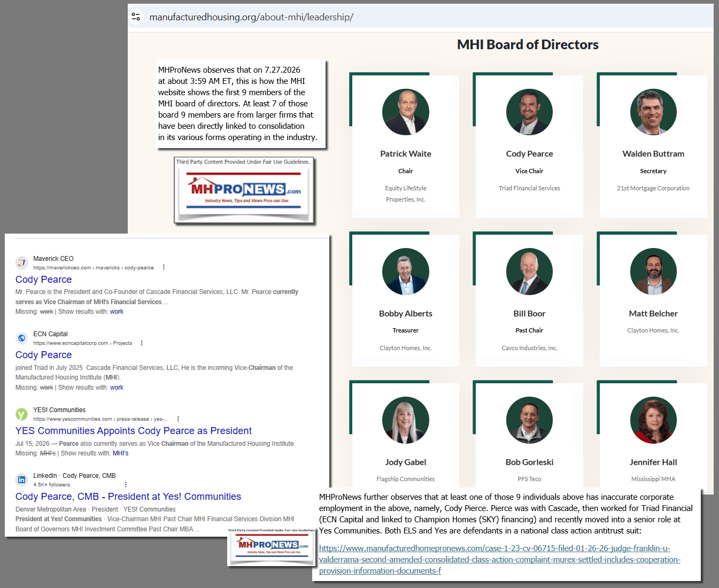Click the manufacturedhousing.org URL address field
The width and height of the screenshot is (719, 588).
(251, 17)
